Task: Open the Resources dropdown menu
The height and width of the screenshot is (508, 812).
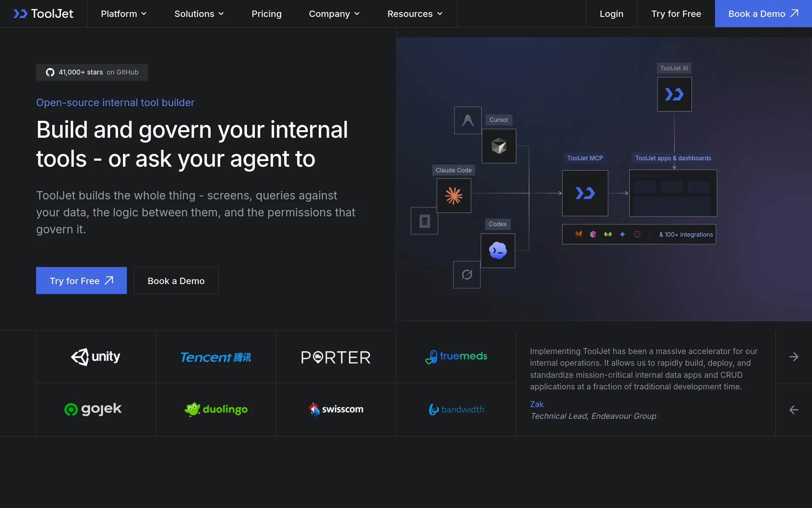Action: click(415, 14)
